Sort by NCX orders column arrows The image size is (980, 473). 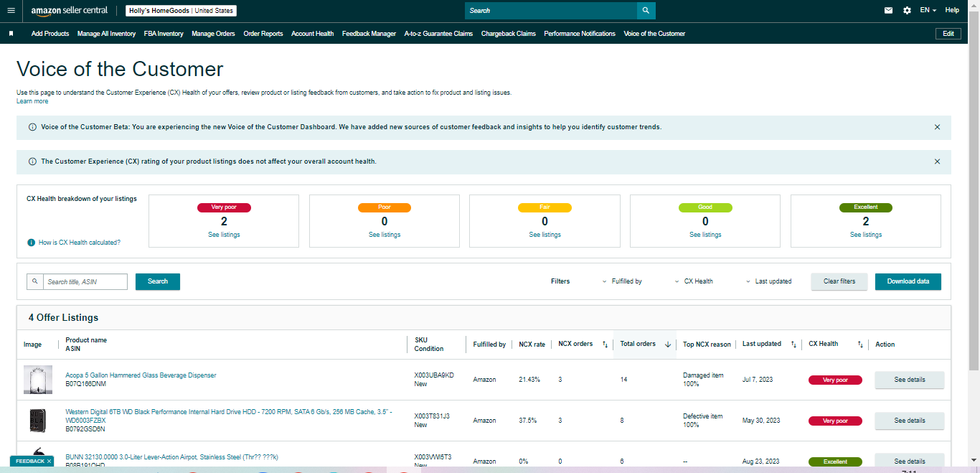click(604, 345)
